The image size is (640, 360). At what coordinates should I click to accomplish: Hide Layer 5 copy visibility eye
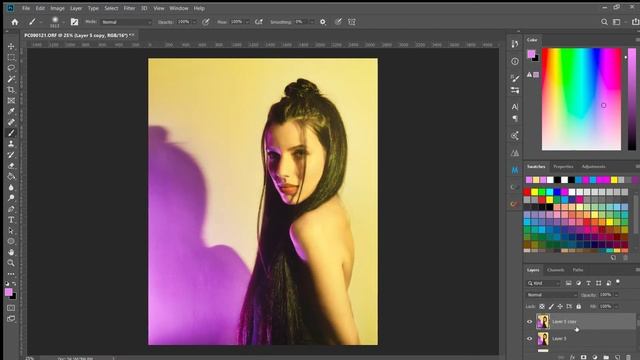coord(529,322)
